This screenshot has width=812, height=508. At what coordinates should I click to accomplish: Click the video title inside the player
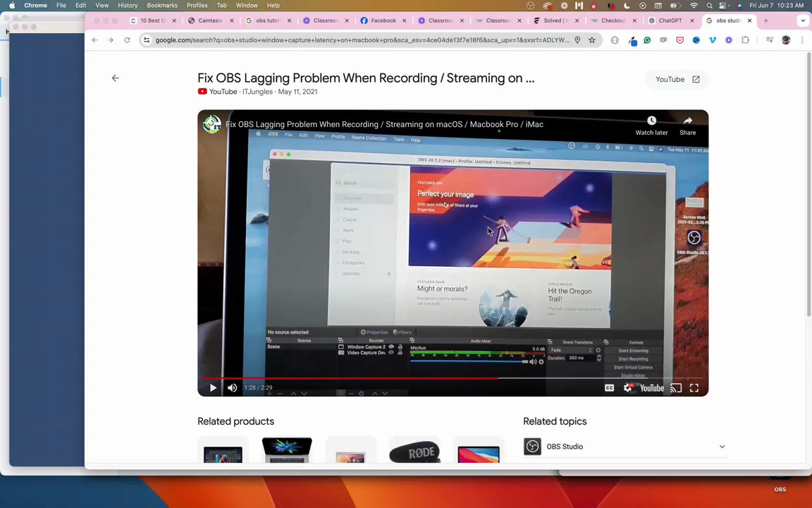(384, 124)
